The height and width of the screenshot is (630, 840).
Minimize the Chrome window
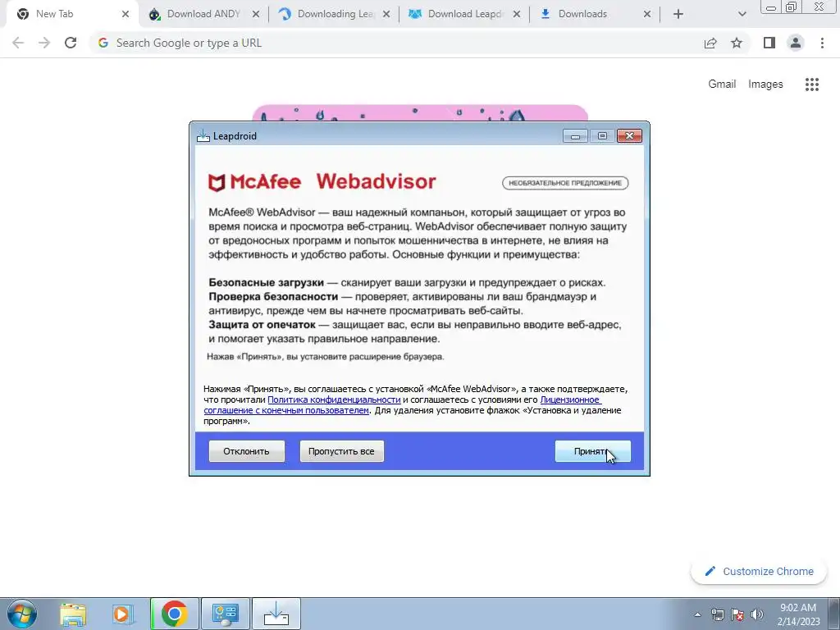771,7
